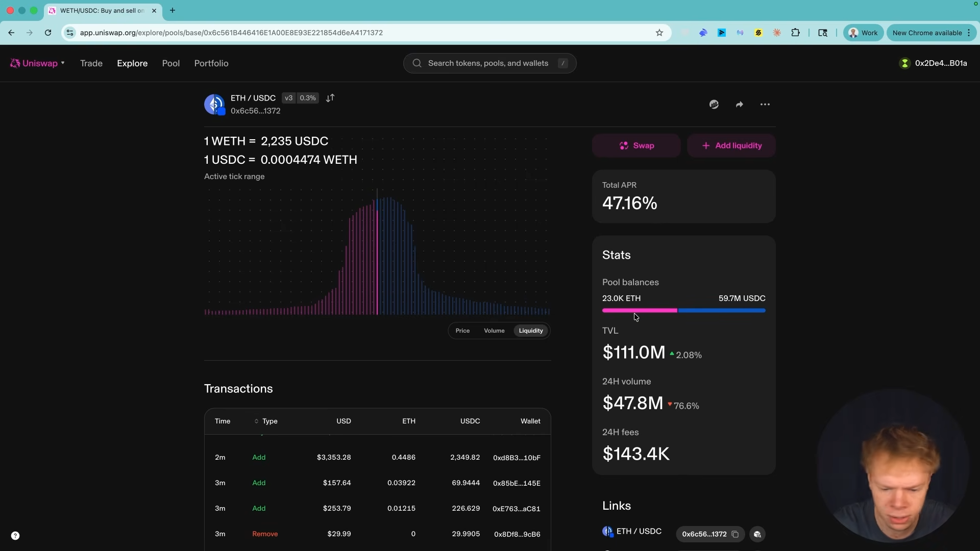
Task: Open connected wallet 0x2De4...B01a menu
Action: coord(934,63)
